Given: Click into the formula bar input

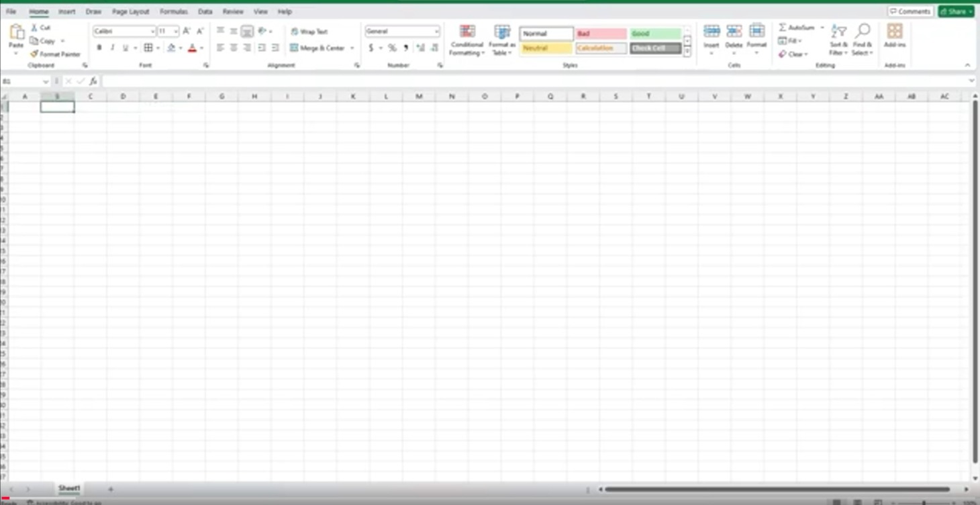Looking at the screenshot, I should click(536, 81).
